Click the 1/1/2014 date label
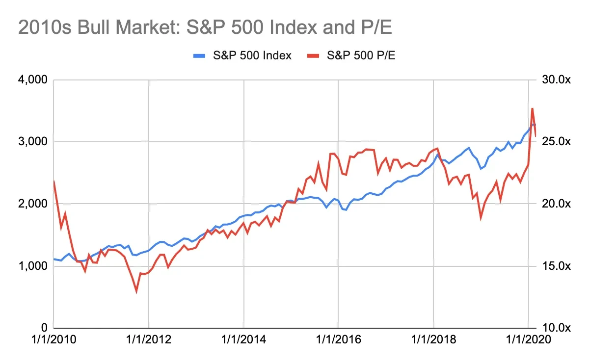 click(x=243, y=340)
